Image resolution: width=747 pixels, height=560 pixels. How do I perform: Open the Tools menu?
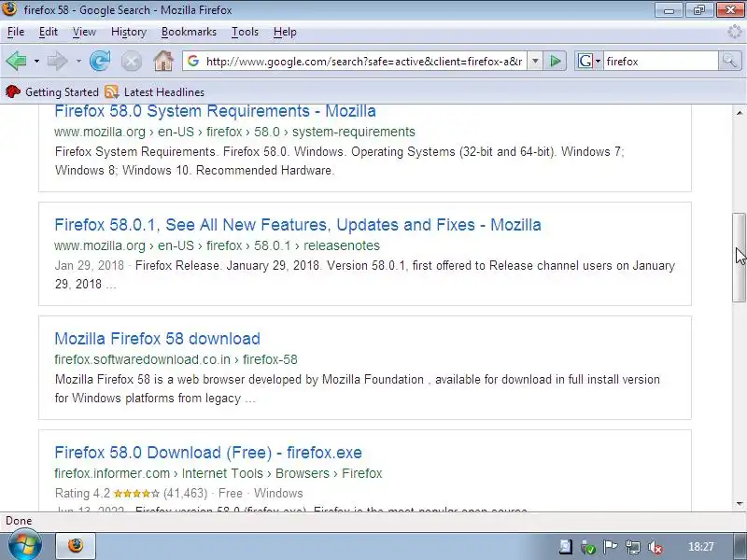245,32
